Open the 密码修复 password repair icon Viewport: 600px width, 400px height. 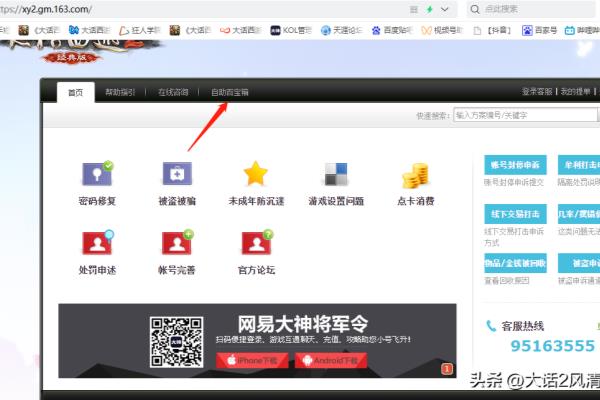tap(97, 174)
